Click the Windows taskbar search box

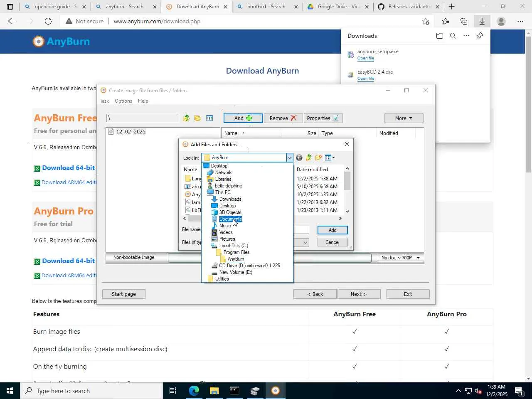91,391
